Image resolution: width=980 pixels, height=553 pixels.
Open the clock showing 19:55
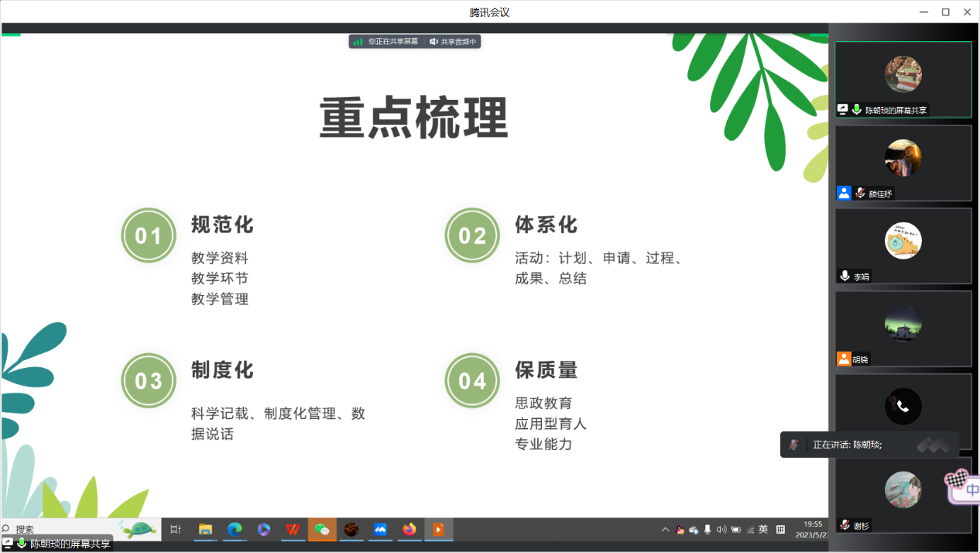[x=813, y=524]
